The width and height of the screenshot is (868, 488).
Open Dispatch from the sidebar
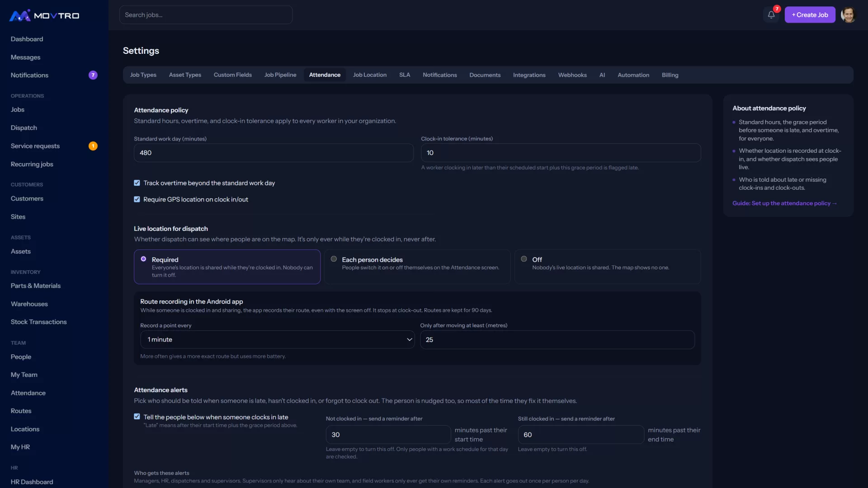[x=24, y=128]
